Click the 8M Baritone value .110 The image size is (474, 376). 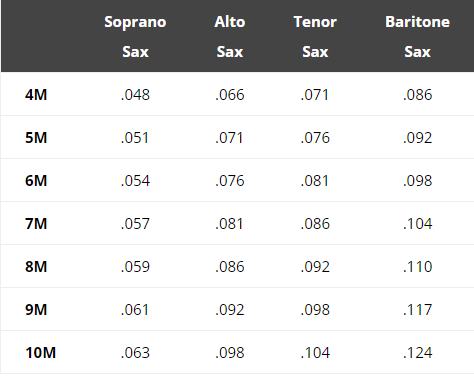point(418,267)
